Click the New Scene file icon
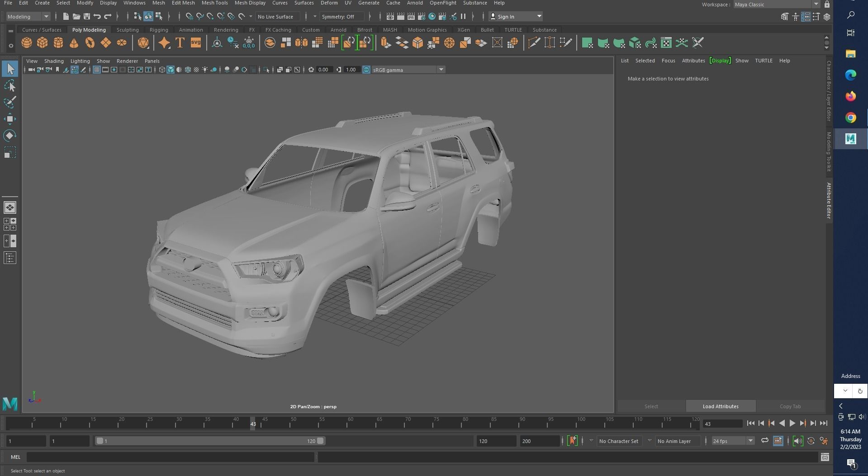The image size is (868, 476). click(66, 17)
